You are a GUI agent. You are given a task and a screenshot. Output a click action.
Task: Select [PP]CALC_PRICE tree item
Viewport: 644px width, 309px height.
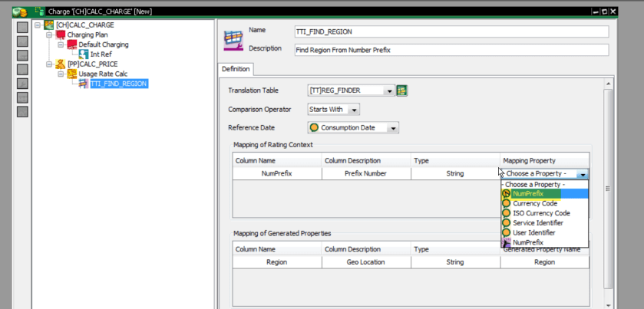(92, 64)
